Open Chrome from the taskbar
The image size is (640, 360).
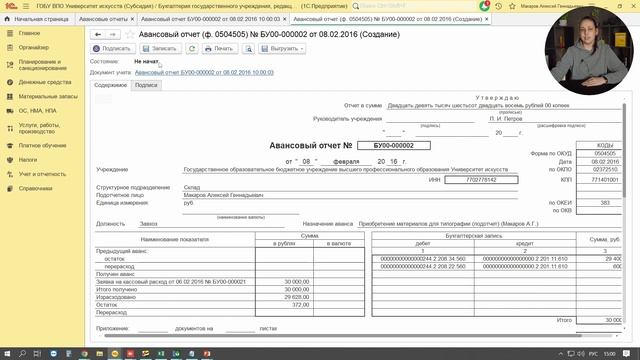(x=84, y=353)
